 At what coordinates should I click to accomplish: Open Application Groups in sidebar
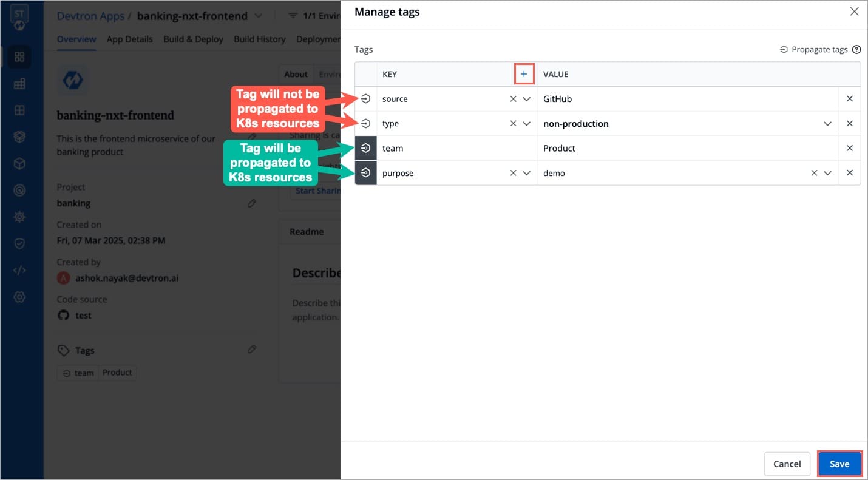[x=19, y=84]
